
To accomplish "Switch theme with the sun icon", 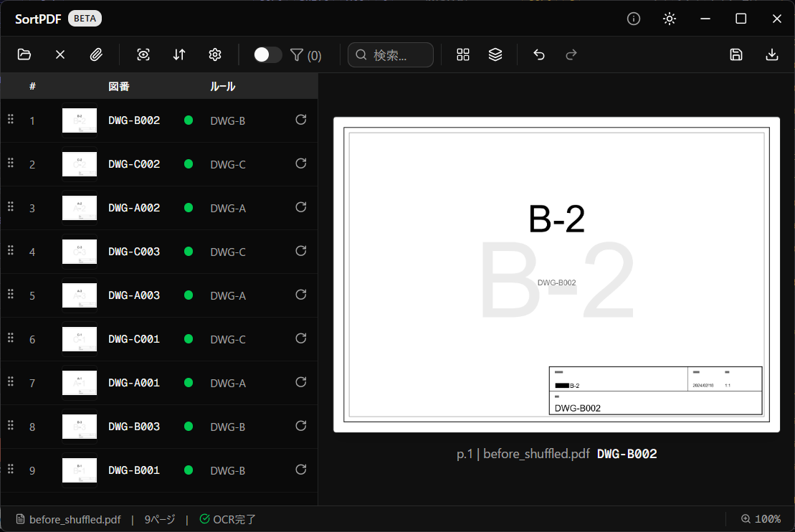I will pyautogui.click(x=670, y=19).
